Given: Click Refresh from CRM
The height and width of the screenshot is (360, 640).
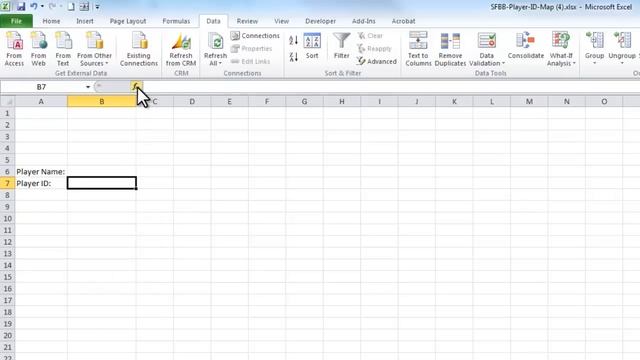Looking at the screenshot, I should click(x=181, y=49).
